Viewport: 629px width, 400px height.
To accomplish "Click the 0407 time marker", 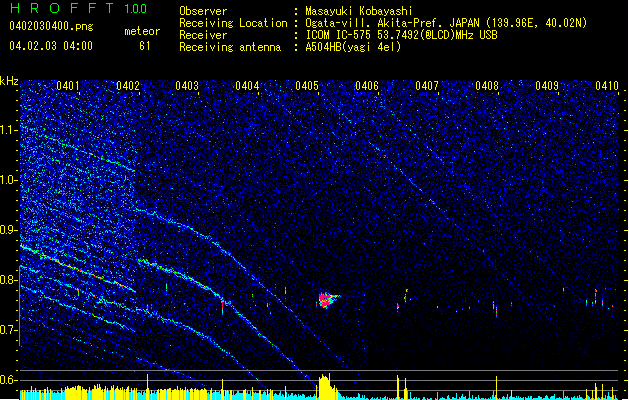I will point(427,86).
